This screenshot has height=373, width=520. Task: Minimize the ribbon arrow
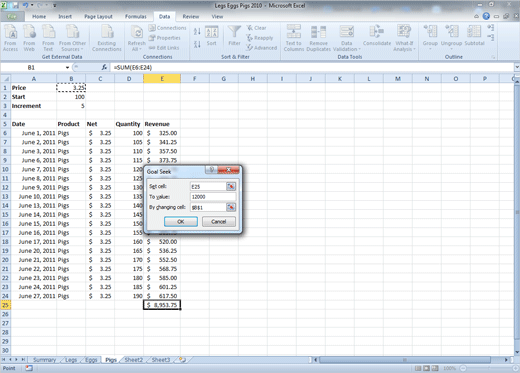pyautogui.click(x=476, y=16)
